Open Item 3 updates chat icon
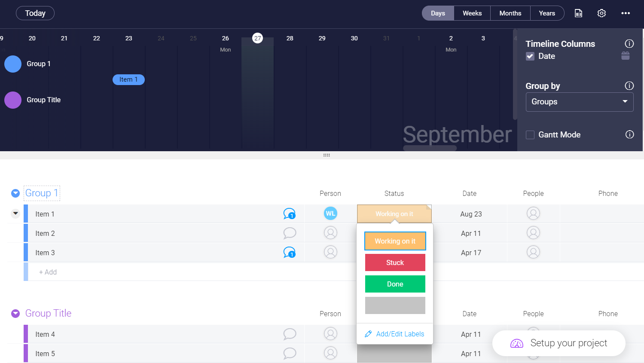 coord(290,252)
